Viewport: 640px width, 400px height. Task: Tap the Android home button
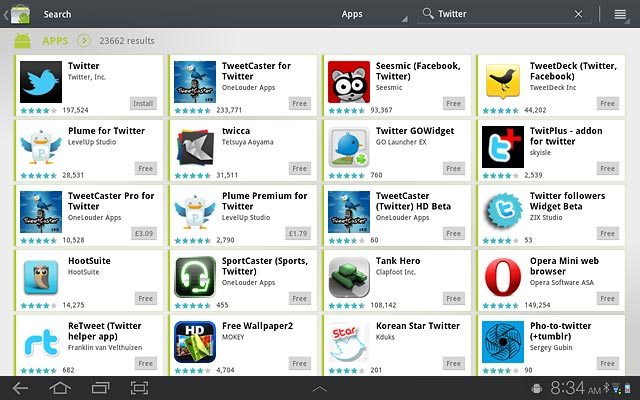click(x=60, y=388)
